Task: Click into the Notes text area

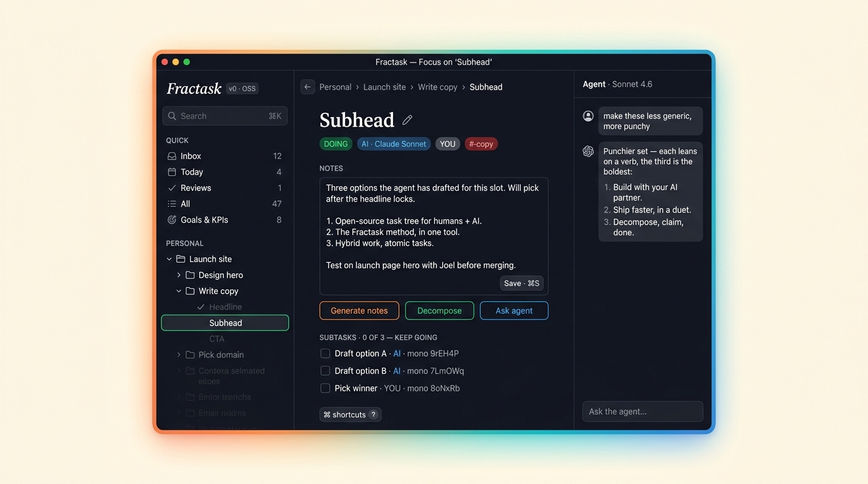Action: point(433,236)
